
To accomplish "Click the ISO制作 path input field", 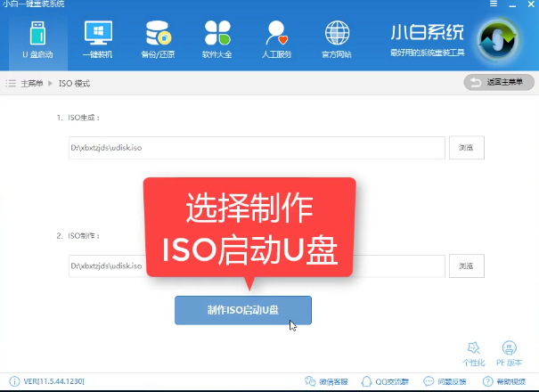I will 257,265.
